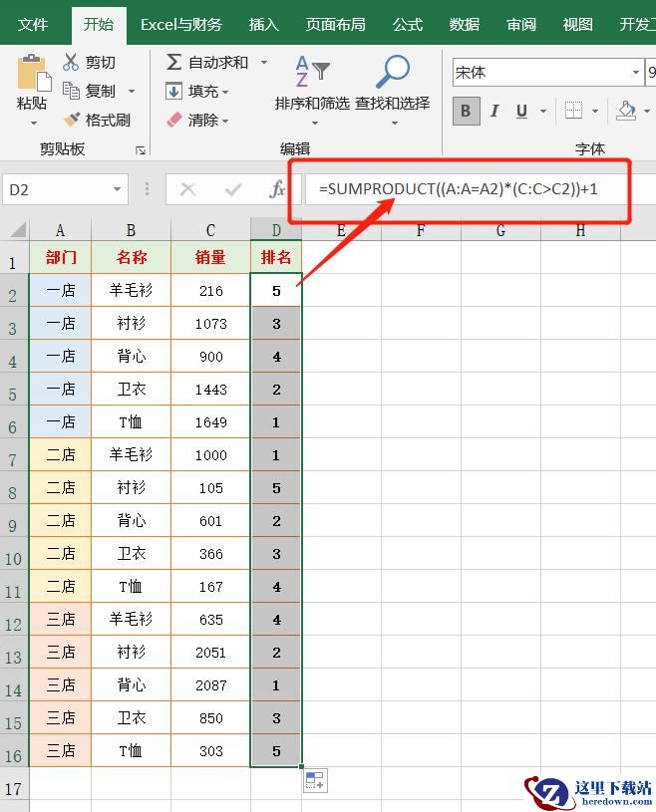656x812 pixels.
Task: Expand the Borders dropdown arrow
Action: (x=595, y=111)
